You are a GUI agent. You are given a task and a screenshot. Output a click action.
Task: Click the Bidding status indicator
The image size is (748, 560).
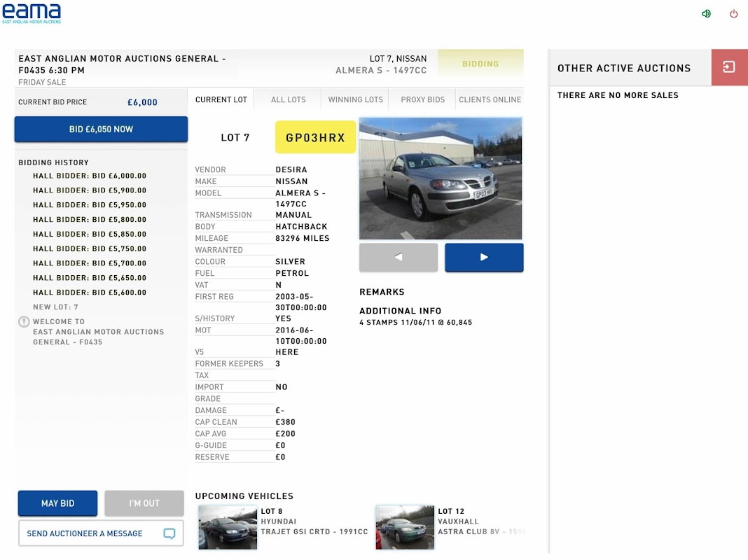click(480, 64)
